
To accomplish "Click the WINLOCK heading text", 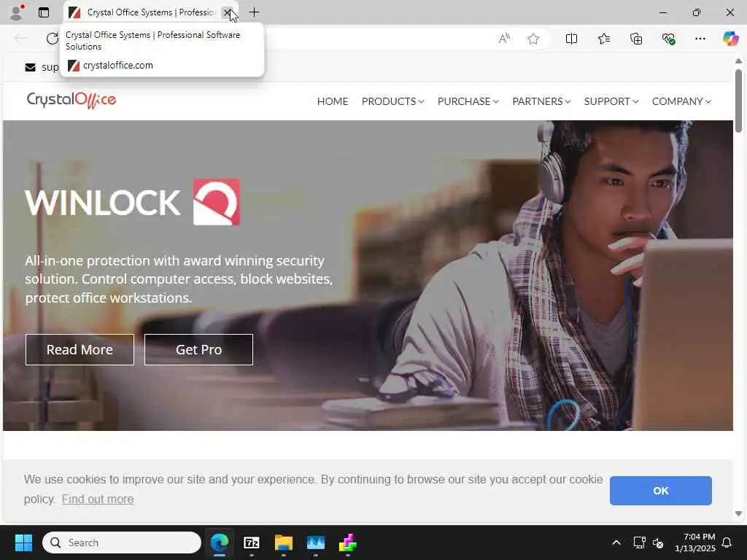I will 102,203.
